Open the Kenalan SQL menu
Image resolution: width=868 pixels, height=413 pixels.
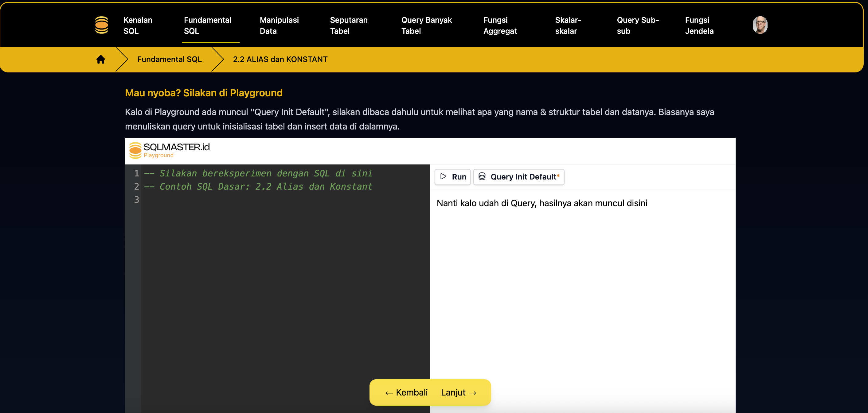tap(138, 25)
